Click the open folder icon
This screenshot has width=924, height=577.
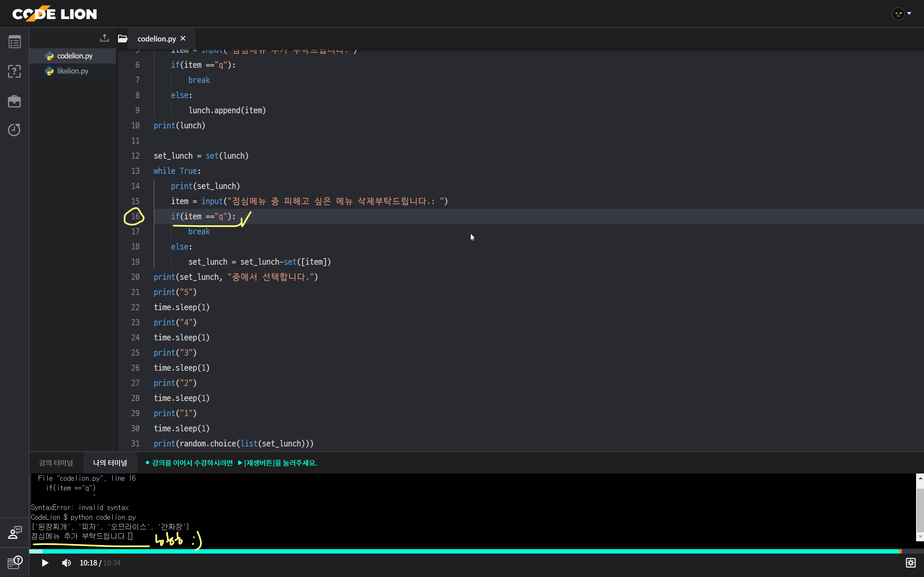point(123,38)
